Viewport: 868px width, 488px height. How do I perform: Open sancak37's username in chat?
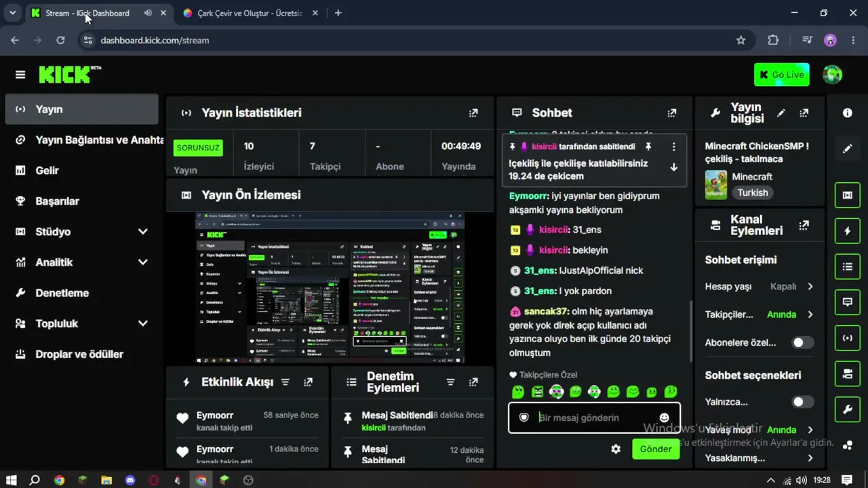pos(546,311)
